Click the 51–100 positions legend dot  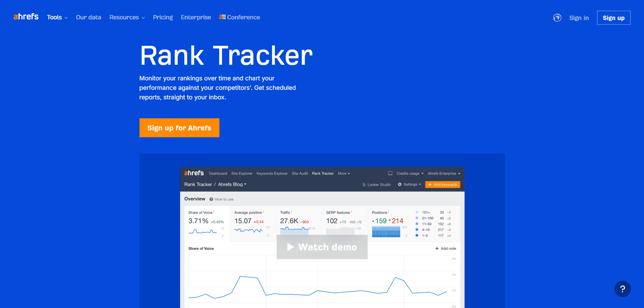[x=417, y=218]
